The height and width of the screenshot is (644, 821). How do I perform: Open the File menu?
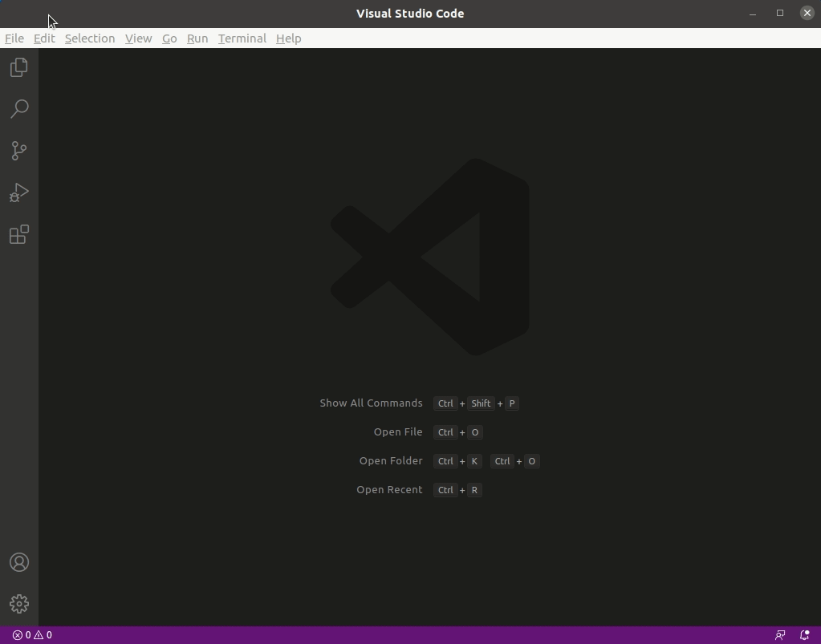coord(14,38)
